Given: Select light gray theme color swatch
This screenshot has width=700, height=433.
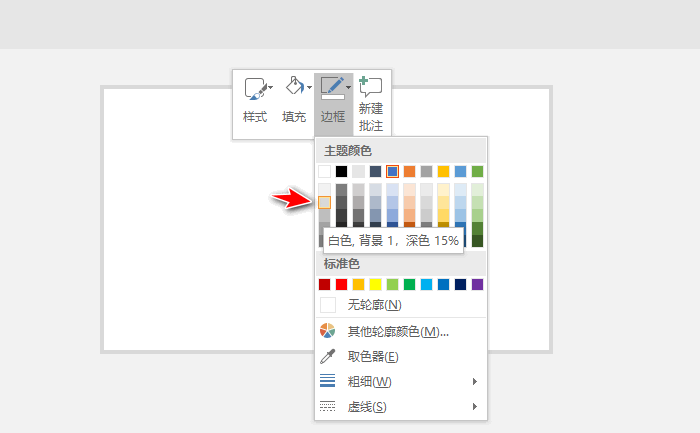Looking at the screenshot, I should tap(358, 171).
